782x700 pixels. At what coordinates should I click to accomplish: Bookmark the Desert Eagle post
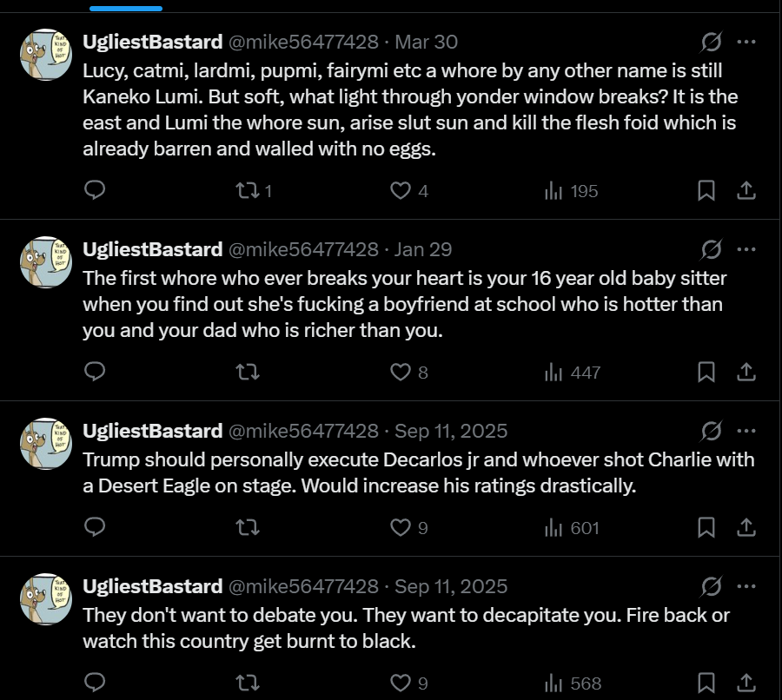[x=706, y=527]
